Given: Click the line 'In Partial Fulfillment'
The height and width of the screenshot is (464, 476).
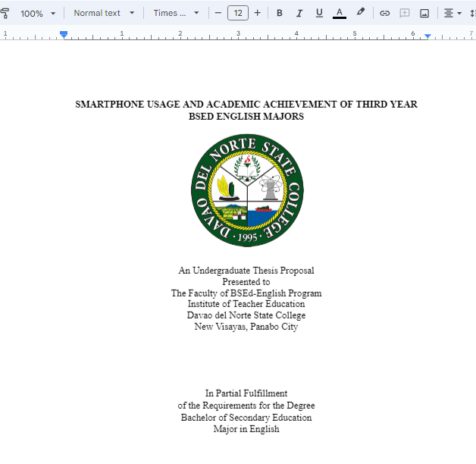Looking at the screenshot, I should tap(246, 393).
